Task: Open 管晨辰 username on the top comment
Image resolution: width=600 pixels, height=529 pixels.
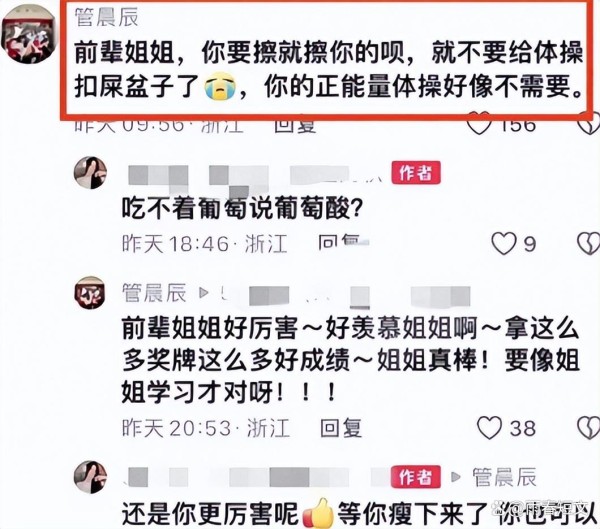Action: point(106,17)
